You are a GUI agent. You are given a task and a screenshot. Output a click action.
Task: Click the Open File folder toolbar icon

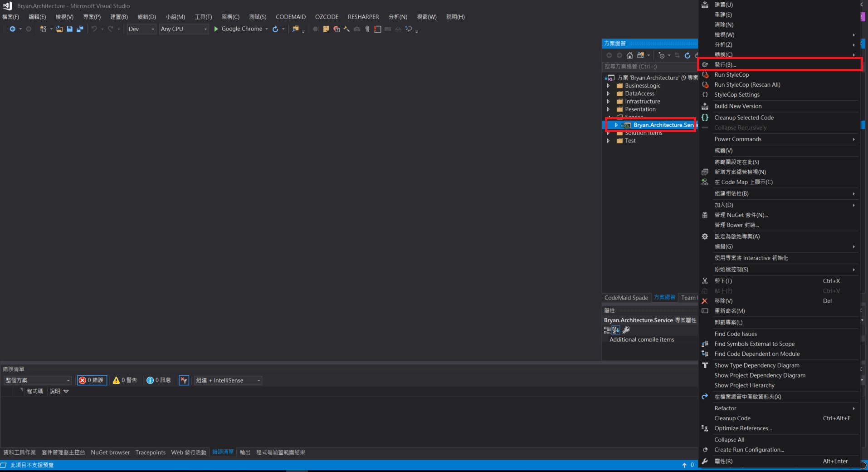point(59,29)
